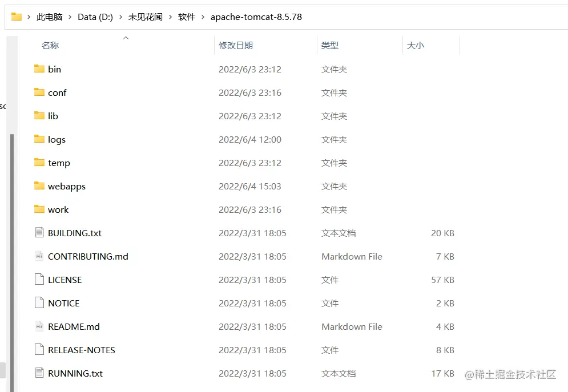Select the bin folder name

point(54,69)
